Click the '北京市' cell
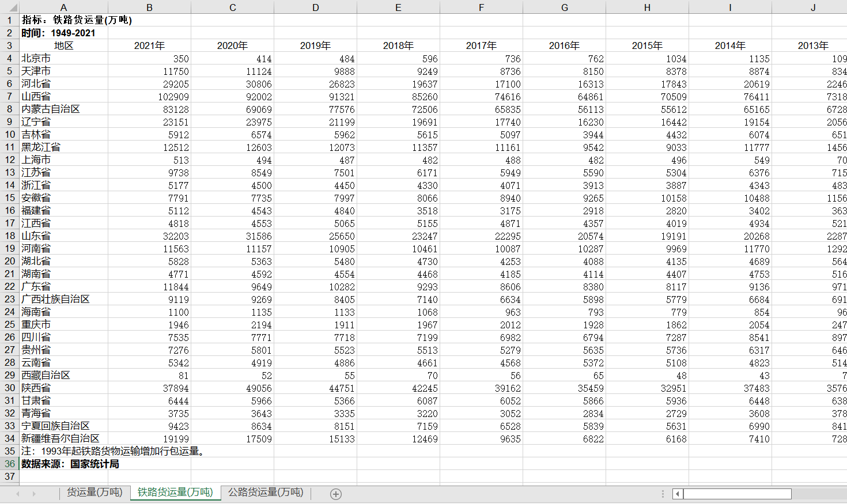The height and width of the screenshot is (504, 847). [x=63, y=58]
